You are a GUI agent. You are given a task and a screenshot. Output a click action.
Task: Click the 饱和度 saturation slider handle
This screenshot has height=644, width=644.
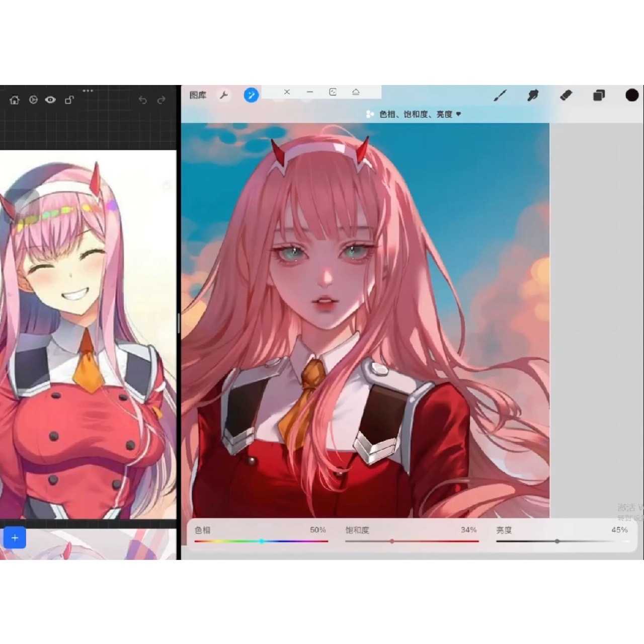[392, 541]
